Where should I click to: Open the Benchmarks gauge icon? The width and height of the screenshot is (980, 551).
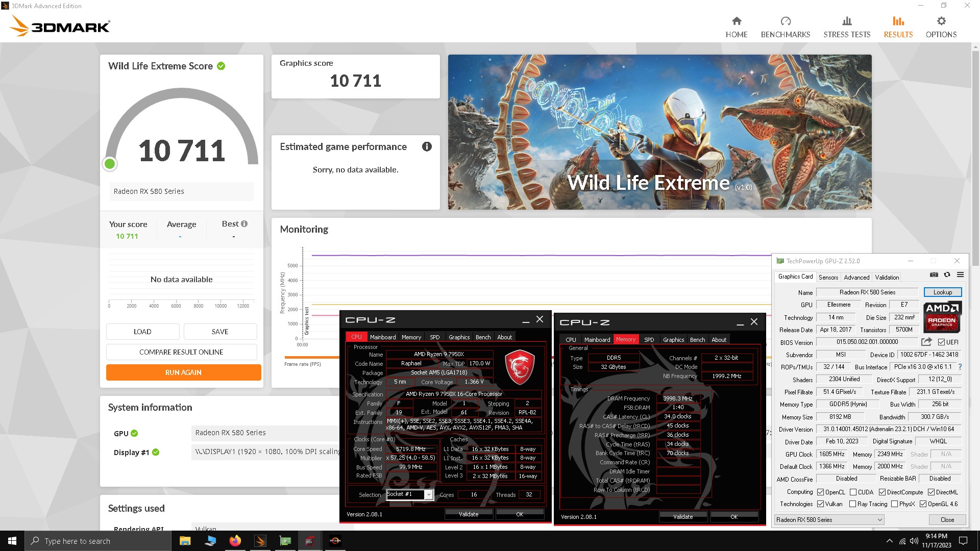pyautogui.click(x=786, y=21)
